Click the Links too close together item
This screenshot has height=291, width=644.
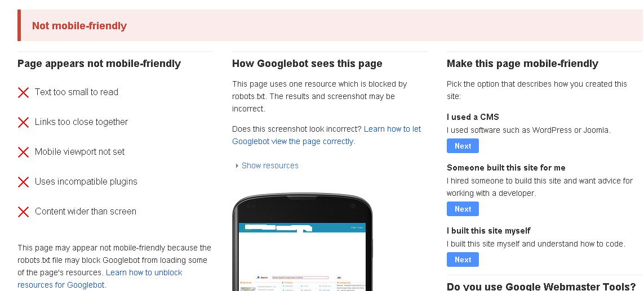coord(81,122)
